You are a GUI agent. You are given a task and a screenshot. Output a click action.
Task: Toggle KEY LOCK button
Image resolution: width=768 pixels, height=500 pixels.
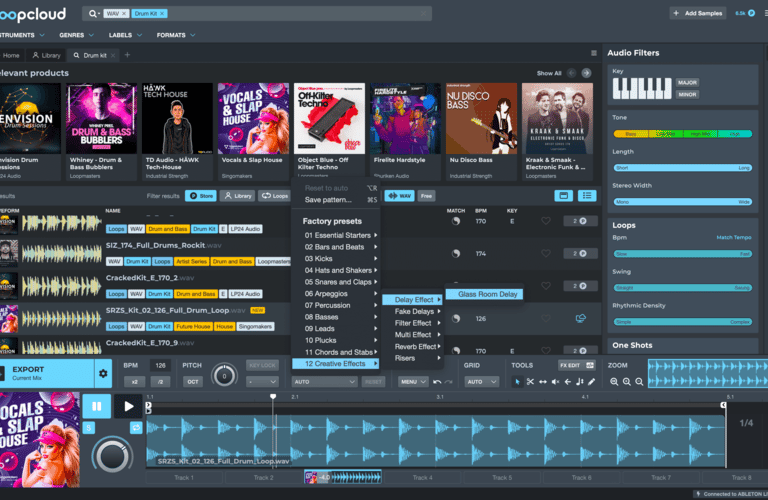click(262, 365)
